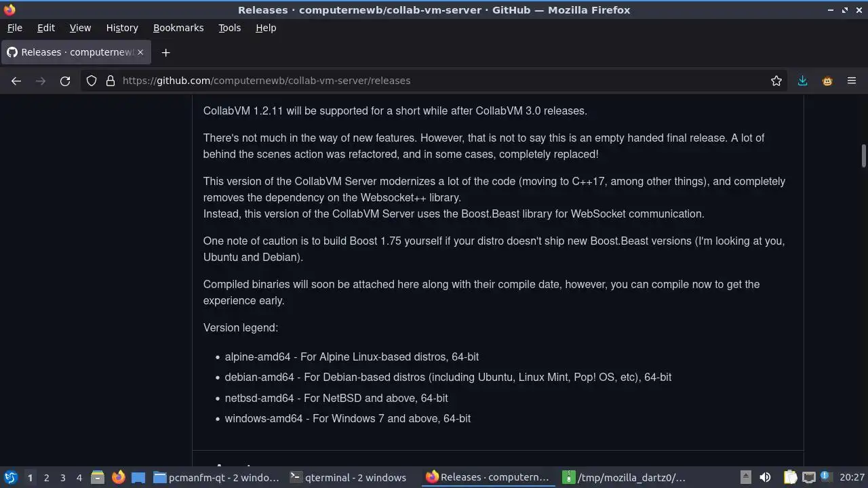868x488 pixels.
Task: Click the site security padlock icon
Action: tap(111, 81)
